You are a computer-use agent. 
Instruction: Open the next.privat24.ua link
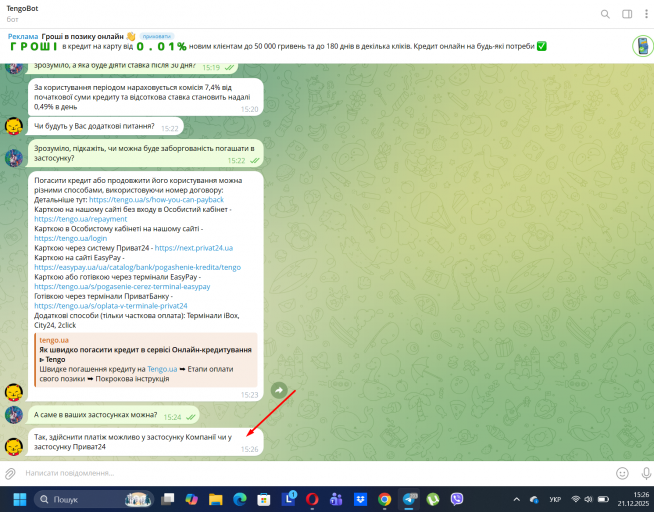pyautogui.click(x=194, y=248)
